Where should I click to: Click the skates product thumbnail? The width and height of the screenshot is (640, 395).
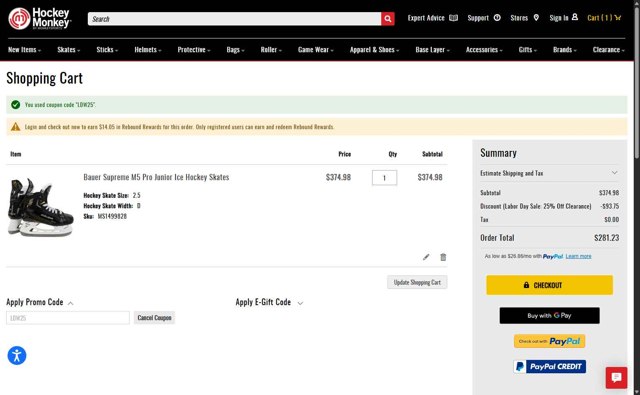(40, 206)
